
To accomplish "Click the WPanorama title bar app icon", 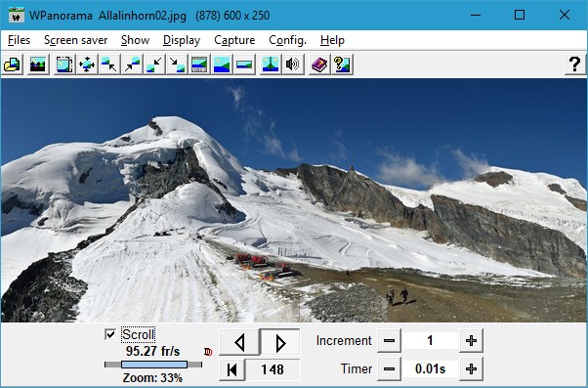I will pyautogui.click(x=17, y=15).
